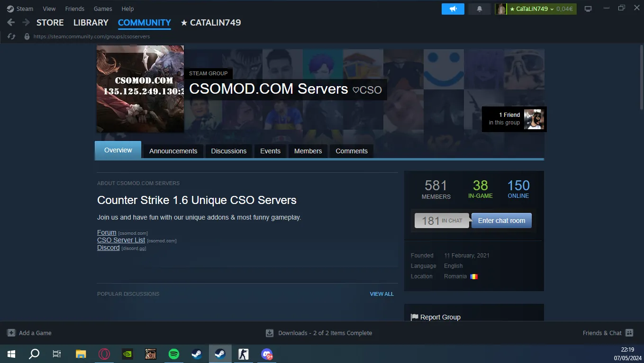
Task: Click the back navigation arrow
Action: (x=11, y=23)
